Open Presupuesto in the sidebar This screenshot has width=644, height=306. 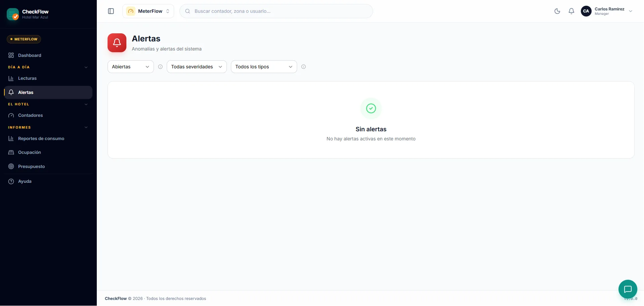48,166
